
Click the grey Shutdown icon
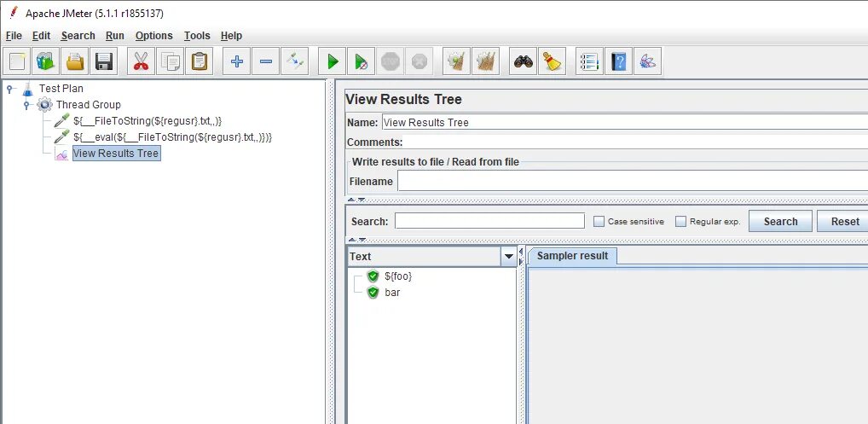pos(419,61)
